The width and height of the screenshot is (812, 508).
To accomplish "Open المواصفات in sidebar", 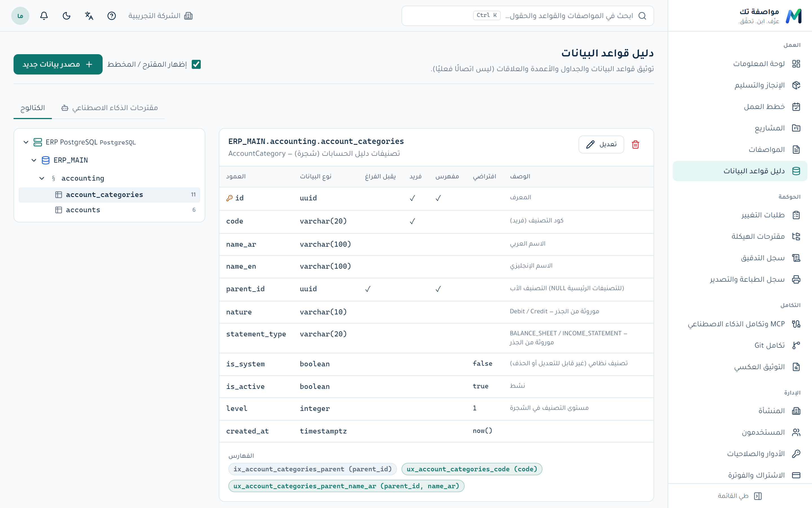I will click(x=740, y=150).
